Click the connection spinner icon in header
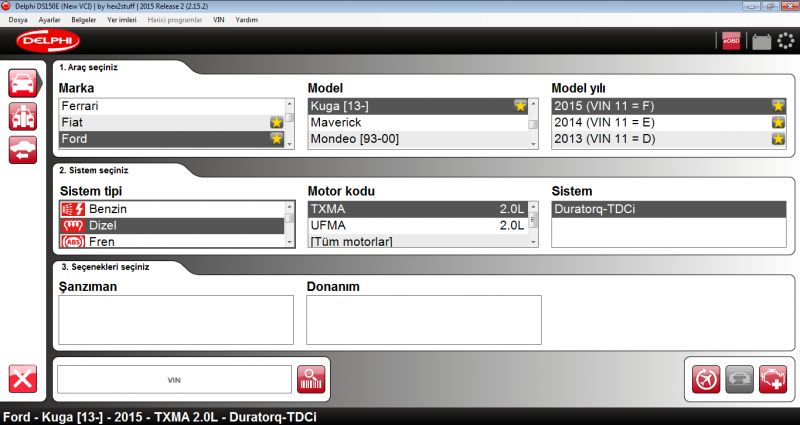800x425 pixels. point(786,41)
